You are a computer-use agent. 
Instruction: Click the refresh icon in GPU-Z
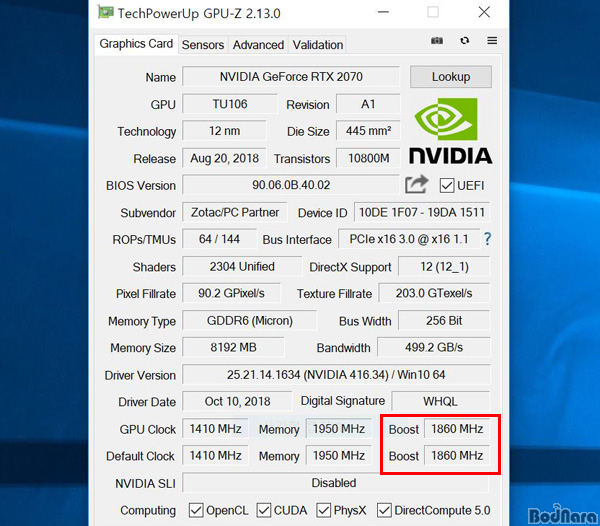[x=465, y=41]
